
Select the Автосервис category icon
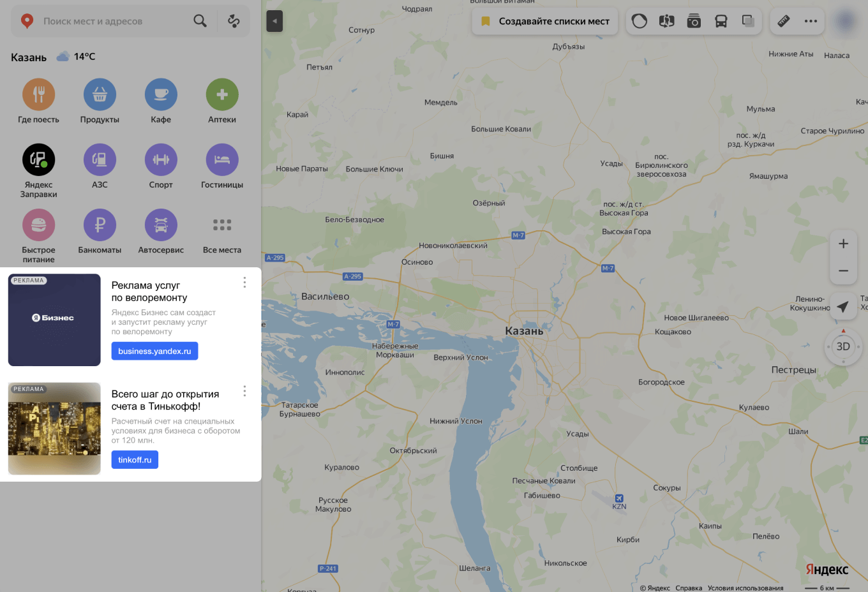coord(161,225)
